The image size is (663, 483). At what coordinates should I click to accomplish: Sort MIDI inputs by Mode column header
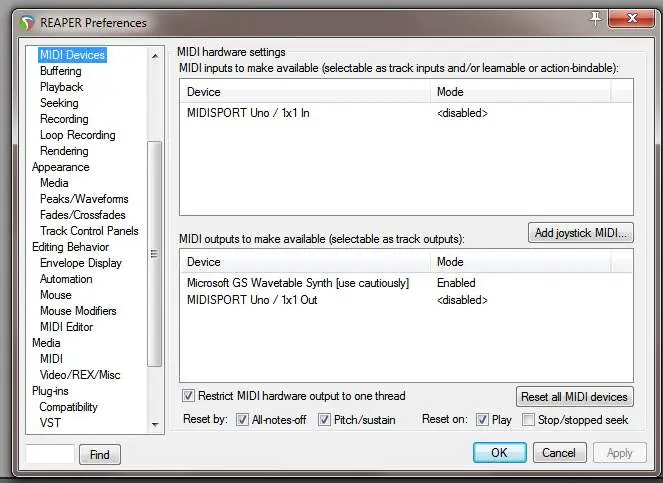point(521,92)
